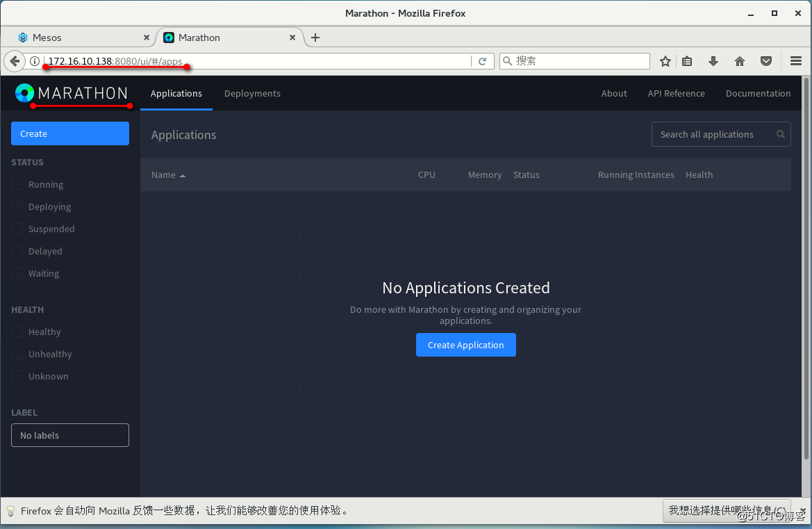Toggle the Suspended status filter
The width and height of the screenshot is (812, 529).
click(17, 229)
